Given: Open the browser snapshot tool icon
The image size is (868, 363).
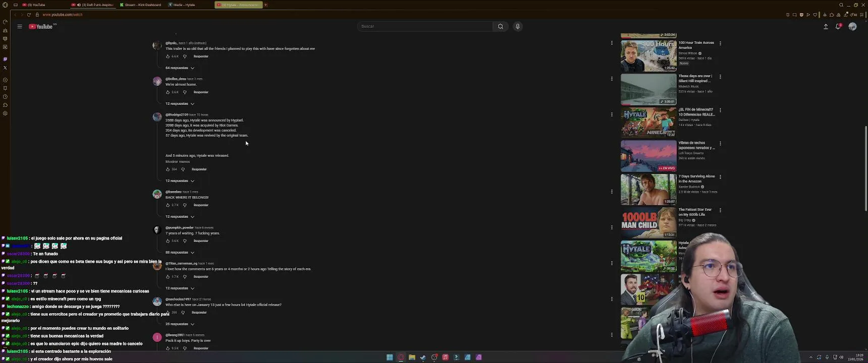Looking at the screenshot, I should click(795, 15).
